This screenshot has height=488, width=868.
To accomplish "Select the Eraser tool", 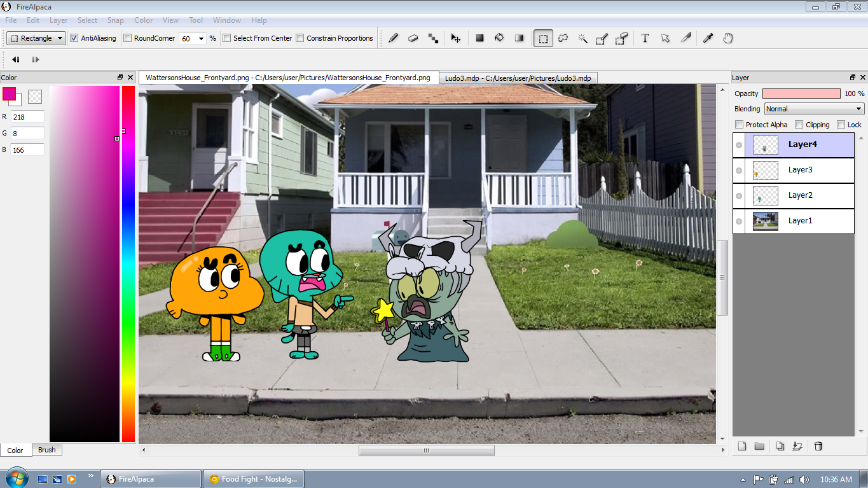I will click(413, 38).
